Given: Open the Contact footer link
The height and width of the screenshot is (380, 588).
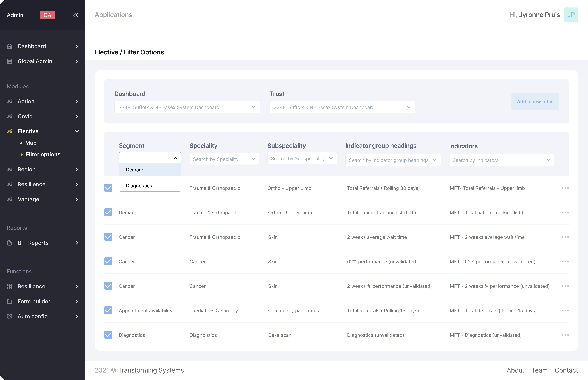Looking at the screenshot, I should coord(566,370).
